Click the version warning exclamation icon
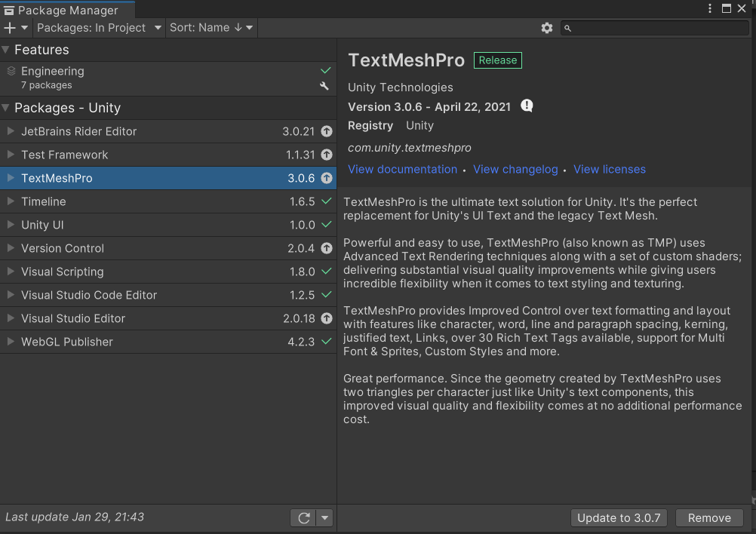This screenshot has height=534, width=756. click(527, 106)
